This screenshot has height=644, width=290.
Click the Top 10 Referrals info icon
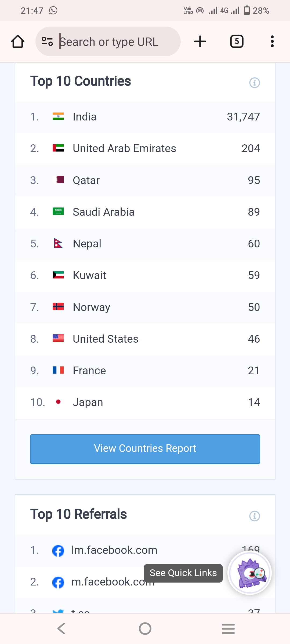point(255,516)
